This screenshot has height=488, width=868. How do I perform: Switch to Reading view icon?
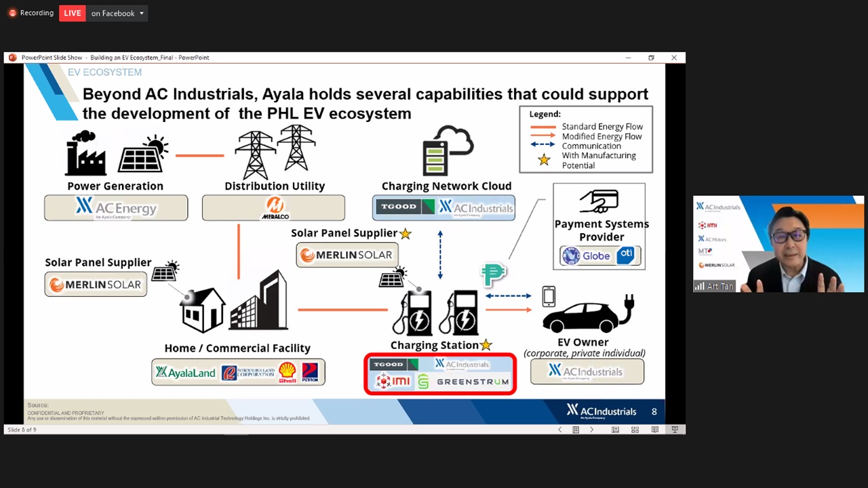pyautogui.click(x=654, y=430)
